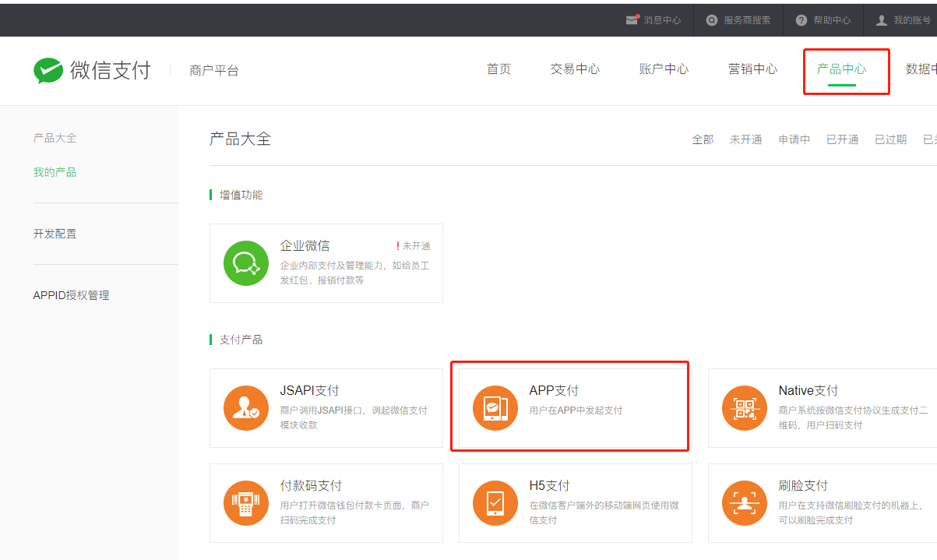Open 我的产品 in the sidebar
Screen dimensions: 937x560
pyautogui.click(x=55, y=172)
